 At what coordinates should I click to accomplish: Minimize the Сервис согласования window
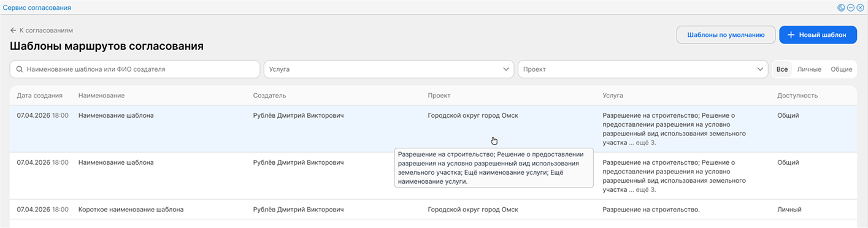click(851, 8)
